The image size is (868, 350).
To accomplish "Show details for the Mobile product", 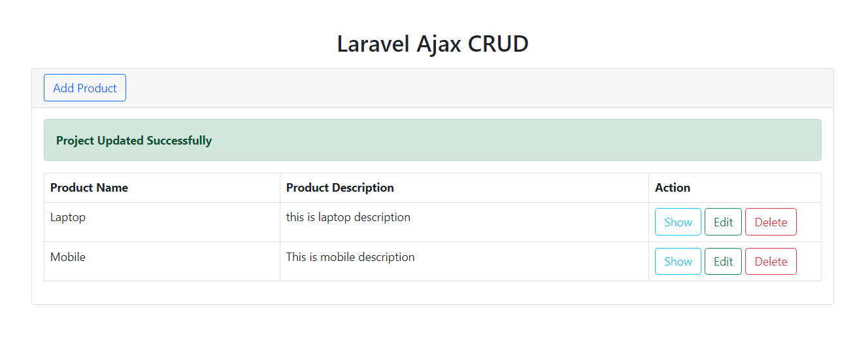I will [678, 262].
